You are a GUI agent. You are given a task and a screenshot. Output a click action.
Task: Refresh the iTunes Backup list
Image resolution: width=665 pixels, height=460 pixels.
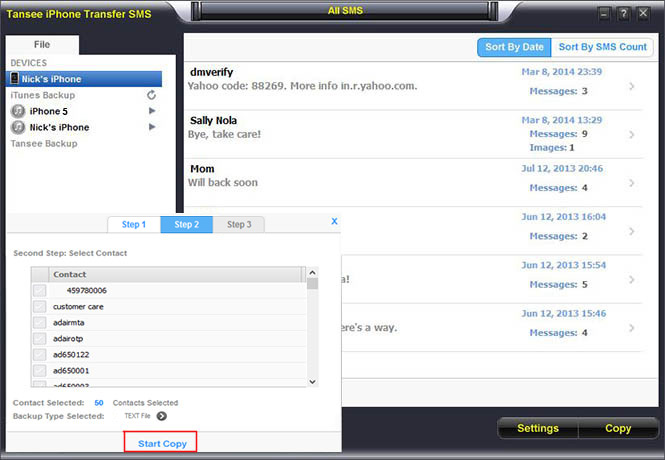click(151, 95)
